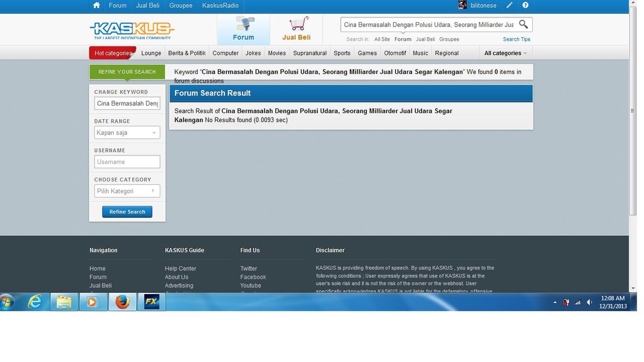
Task: Open the Advertising footer link
Action: [x=179, y=286]
